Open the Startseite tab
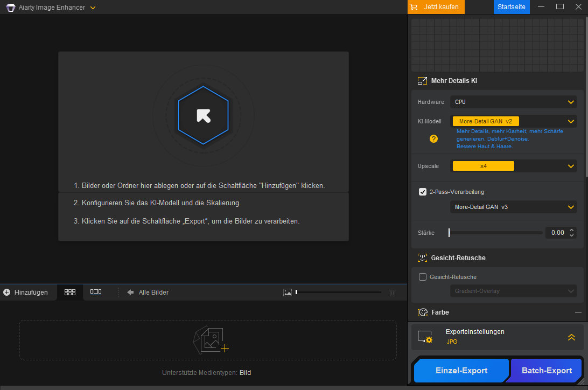Image resolution: width=588 pixels, height=390 pixels. coord(512,7)
